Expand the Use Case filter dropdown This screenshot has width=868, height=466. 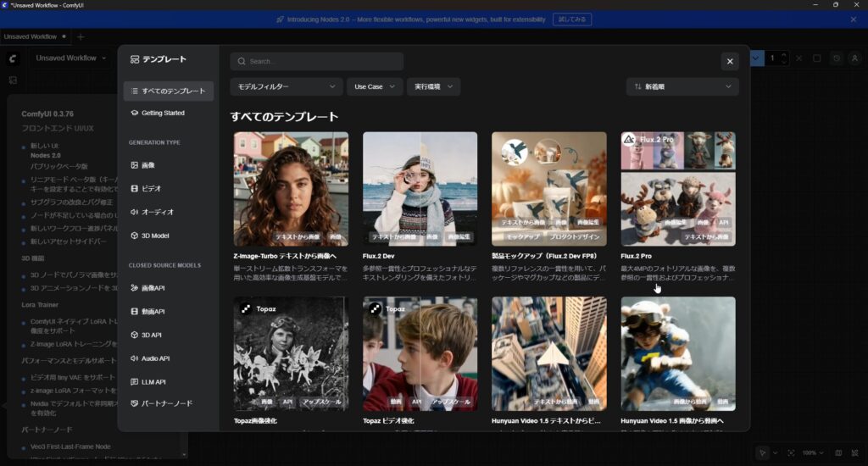coord(375,86)
